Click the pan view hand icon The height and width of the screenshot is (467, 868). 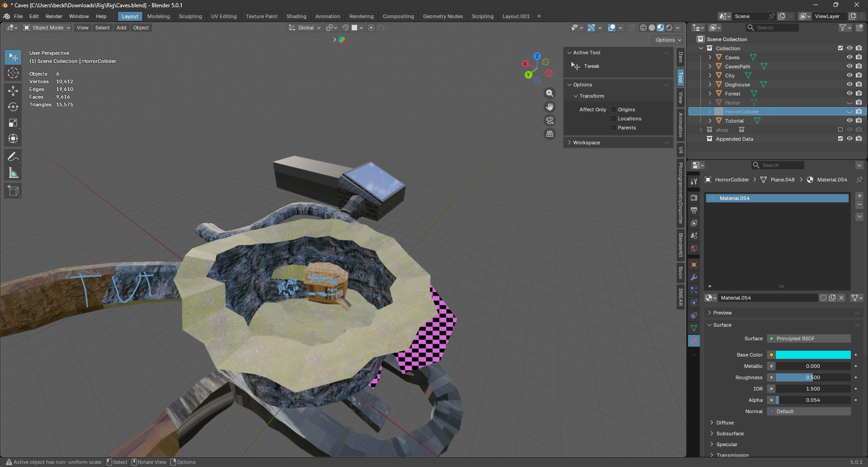[x=550, y=107]
